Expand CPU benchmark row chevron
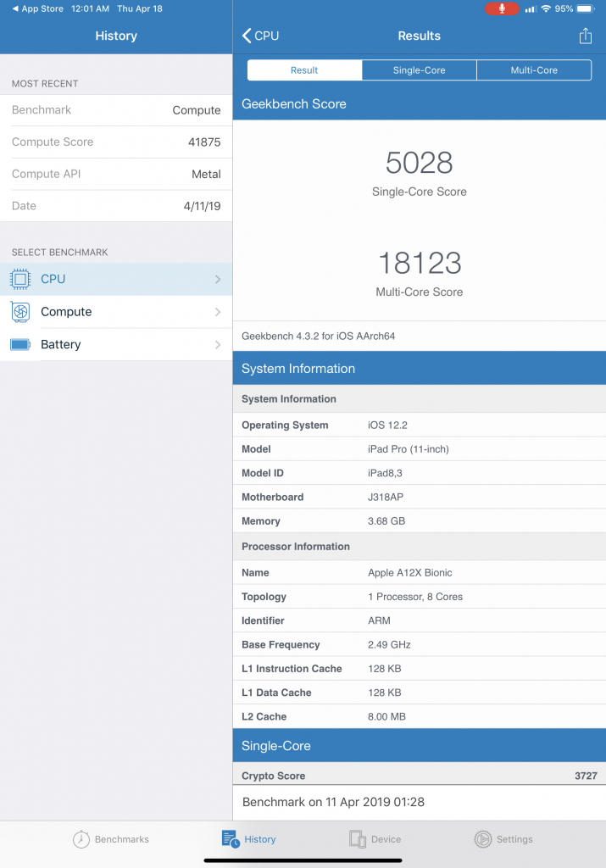Viewport: 606px width, 868px height. (x=218, y=280)
